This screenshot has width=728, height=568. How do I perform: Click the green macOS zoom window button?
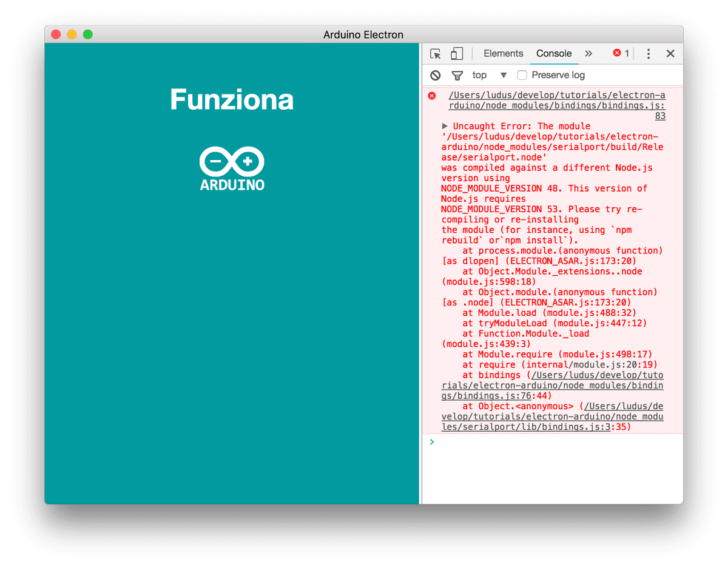click(x=88, y=35)
